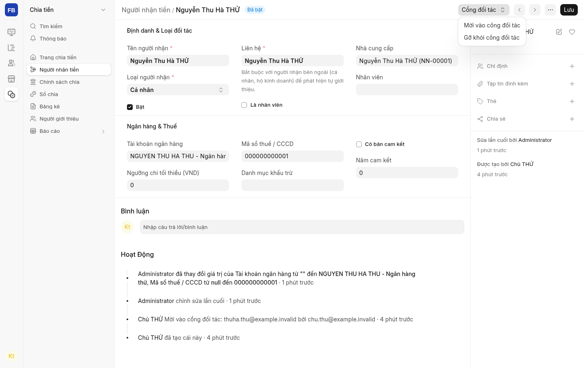This screenshot has width=588, height=368.
Task: Open the three-dot more options menu
Action: pyautogui.click(x=550, y=10)
